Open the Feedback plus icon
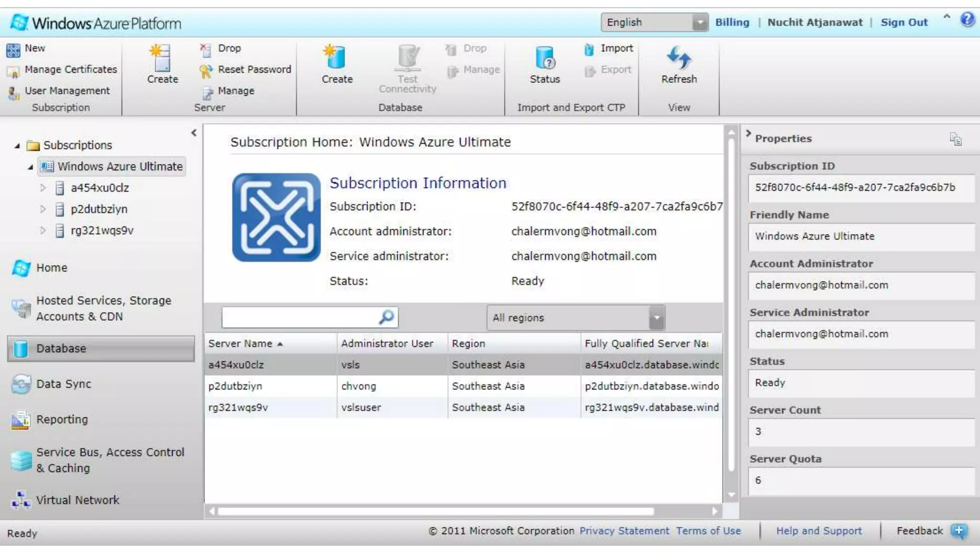This screenshot has width=980, height=553. pos(958,531)
